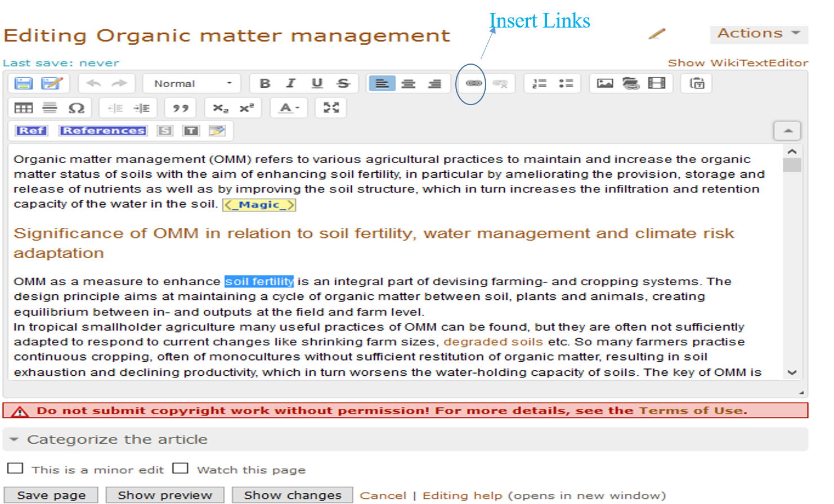Insert special character omega symbol
Image resolution: width=834 pixels, height=504 pixels.
[x=76, y=108]
